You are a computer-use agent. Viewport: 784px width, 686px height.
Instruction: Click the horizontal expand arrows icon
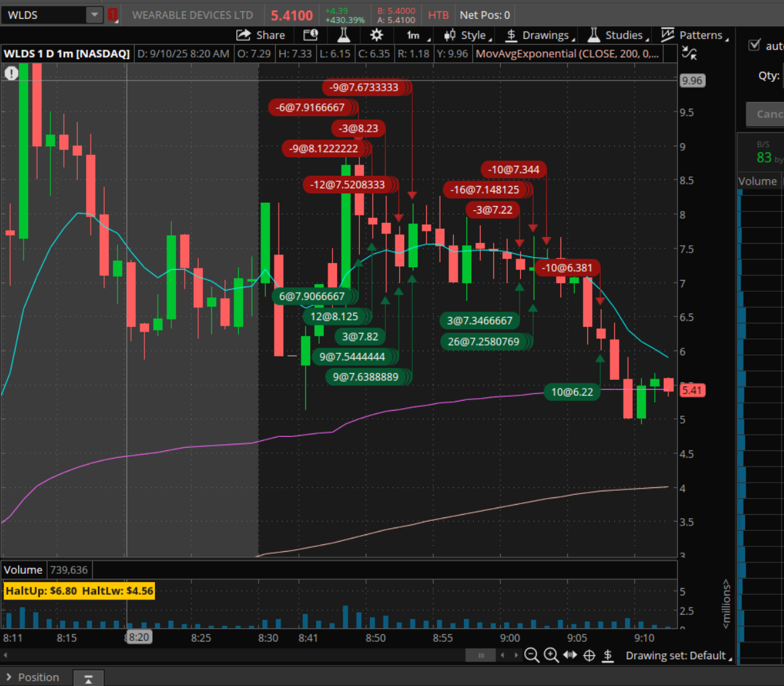tap(571, 655)
